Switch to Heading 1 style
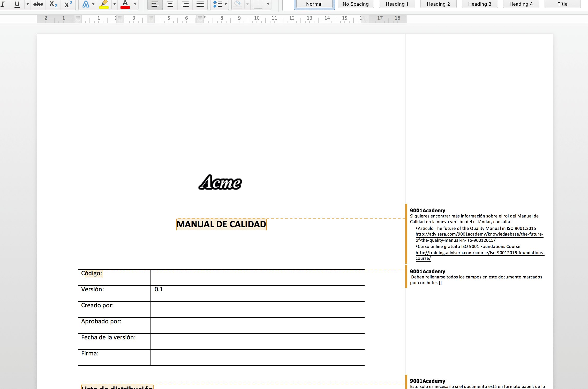The image size is (588, 389). pos(397,4)
